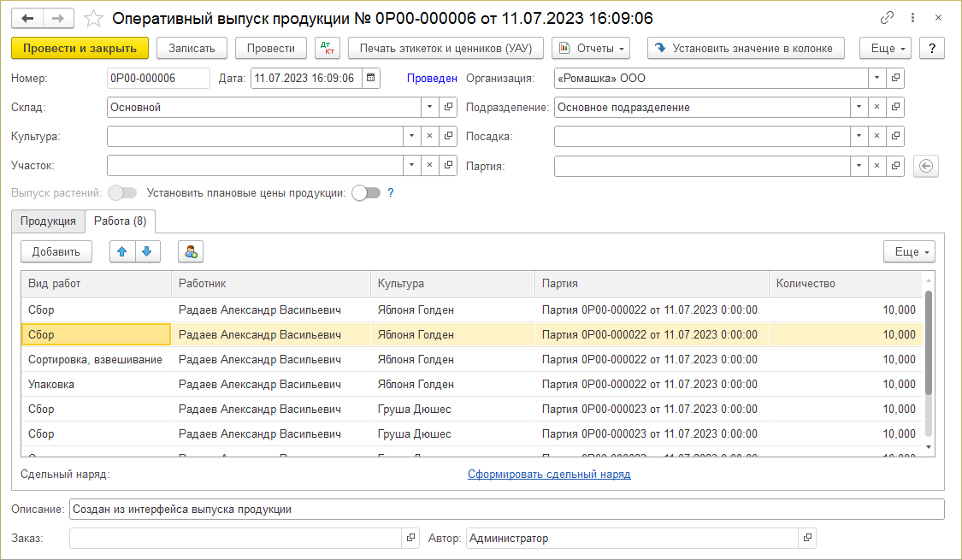Click the table's vertical scrollbar
This screenshot has width=962, height=560.
929,342
